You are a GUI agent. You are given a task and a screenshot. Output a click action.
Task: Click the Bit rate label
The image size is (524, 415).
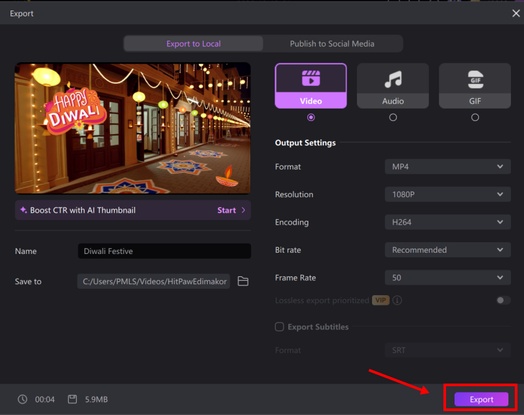[x=288, y=250]
